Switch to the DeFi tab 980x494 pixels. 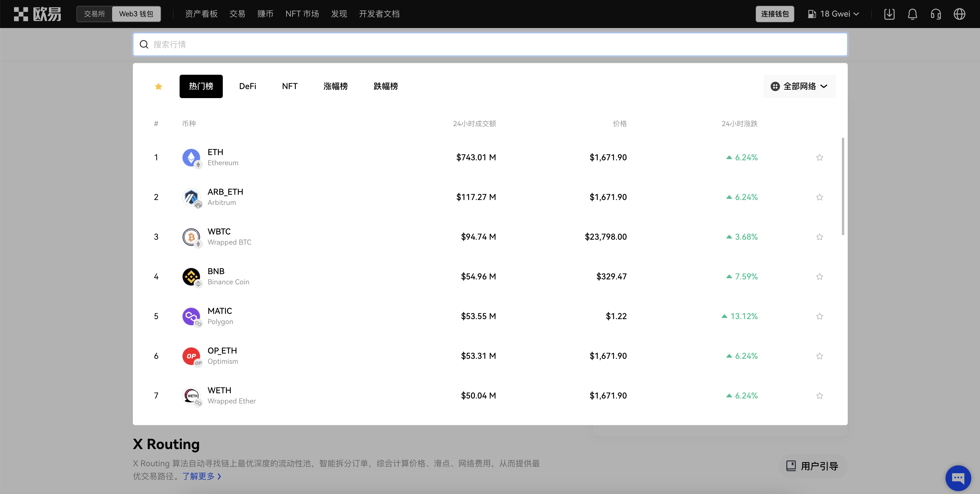coord(247,86)
